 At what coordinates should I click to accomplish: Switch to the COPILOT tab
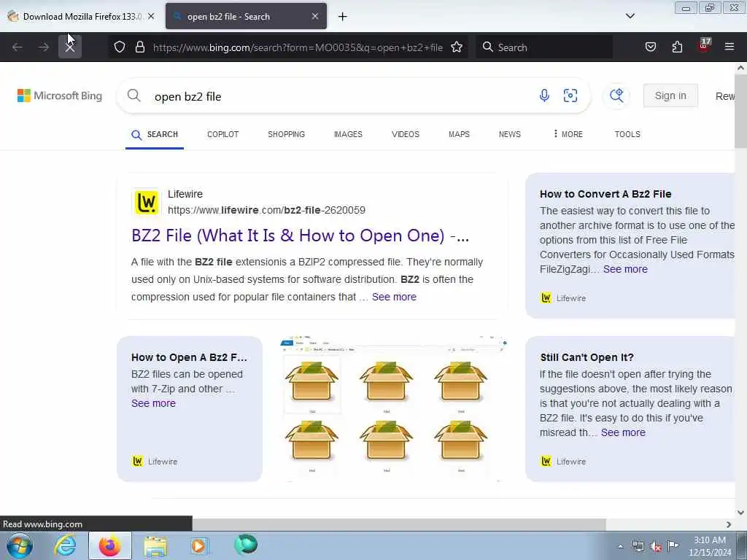pos(223,134)
